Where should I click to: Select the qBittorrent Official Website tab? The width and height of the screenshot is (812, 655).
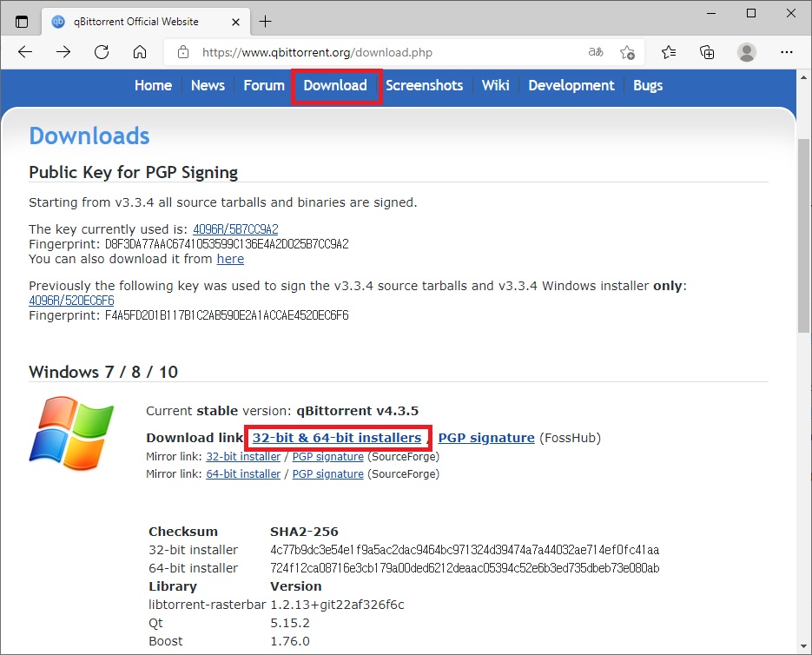coord(146,22)
